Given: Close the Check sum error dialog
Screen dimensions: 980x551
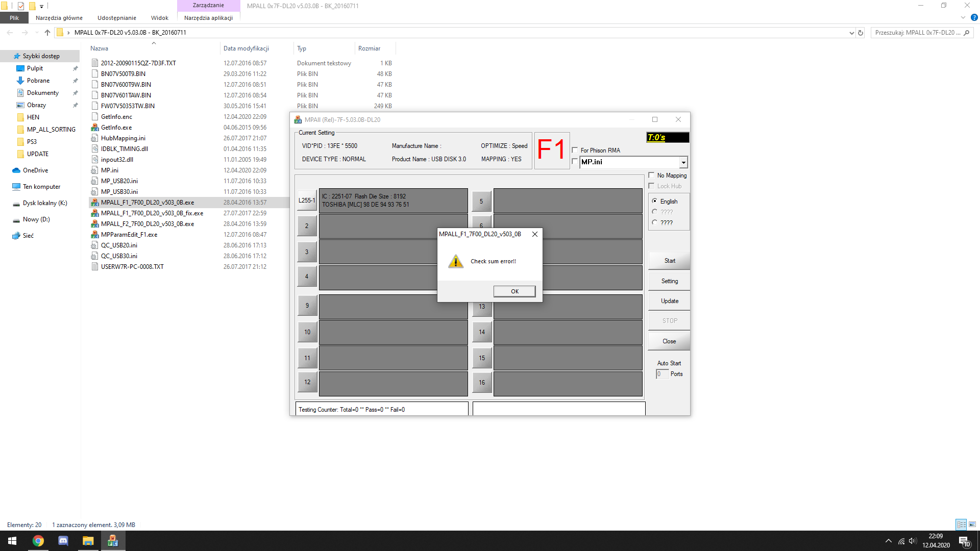Looking at the screenshot, I should coord(534,234).
